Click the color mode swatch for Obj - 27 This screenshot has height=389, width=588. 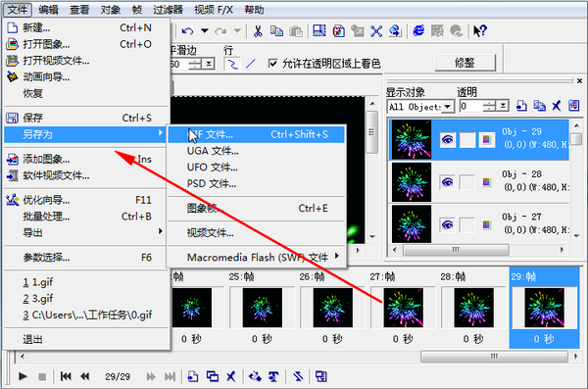(x=486, y=225)
